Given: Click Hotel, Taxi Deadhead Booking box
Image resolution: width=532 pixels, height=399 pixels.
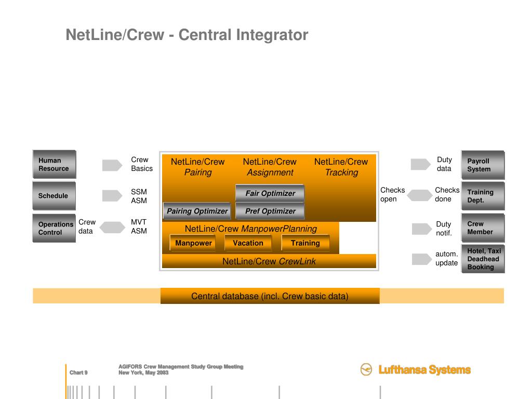Looking at the screenshot, I should pos(483,259).
